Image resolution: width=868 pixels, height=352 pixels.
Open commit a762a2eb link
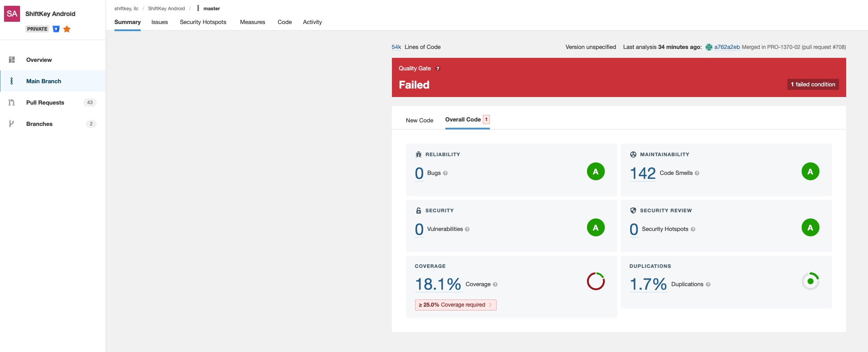click(727, 47)
